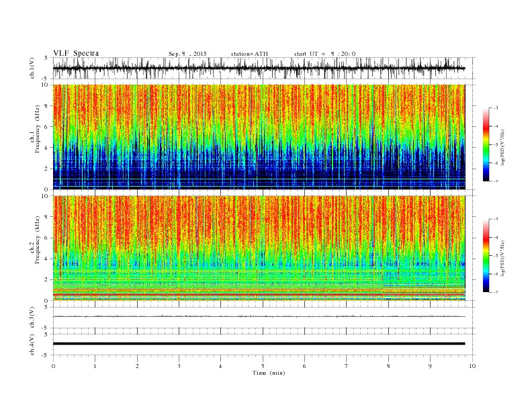Click the "6" kHz tick of ch.1 spectrogram
The width and height of the screenshot is (532, 411).
[x=47, y=127]
